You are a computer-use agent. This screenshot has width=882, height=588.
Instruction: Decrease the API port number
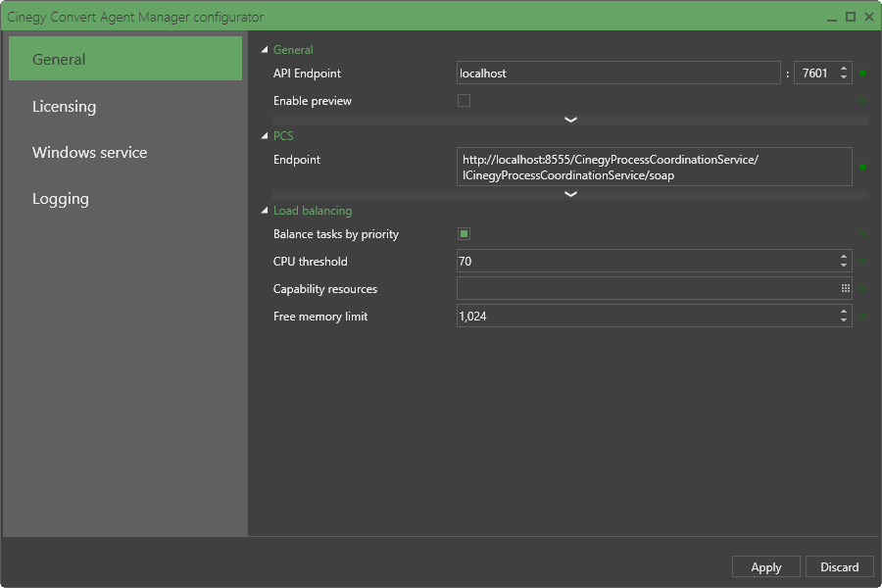coord(844,77)
